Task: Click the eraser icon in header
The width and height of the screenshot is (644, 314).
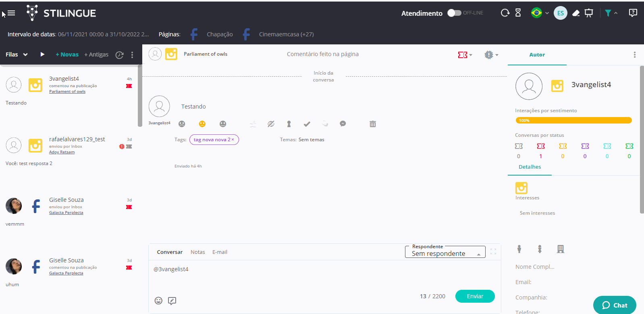Action: (x=576, y=13)
